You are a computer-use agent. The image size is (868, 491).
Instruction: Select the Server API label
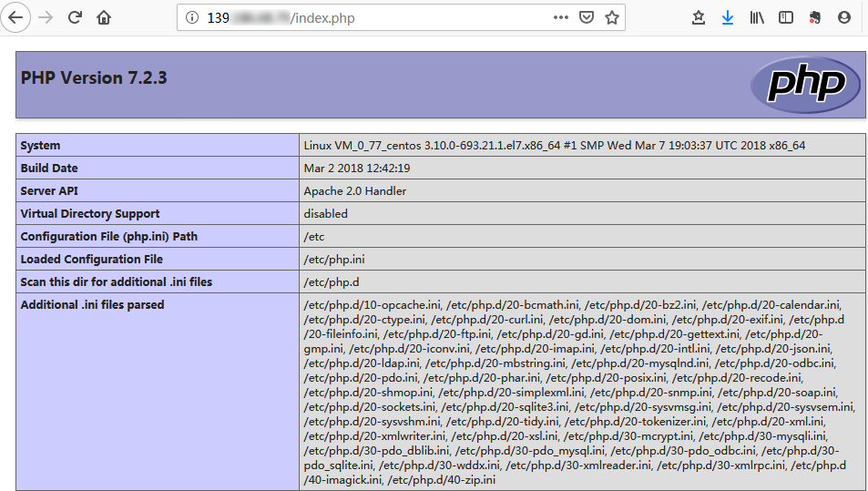pyautogui.click(x=49, y=191)
